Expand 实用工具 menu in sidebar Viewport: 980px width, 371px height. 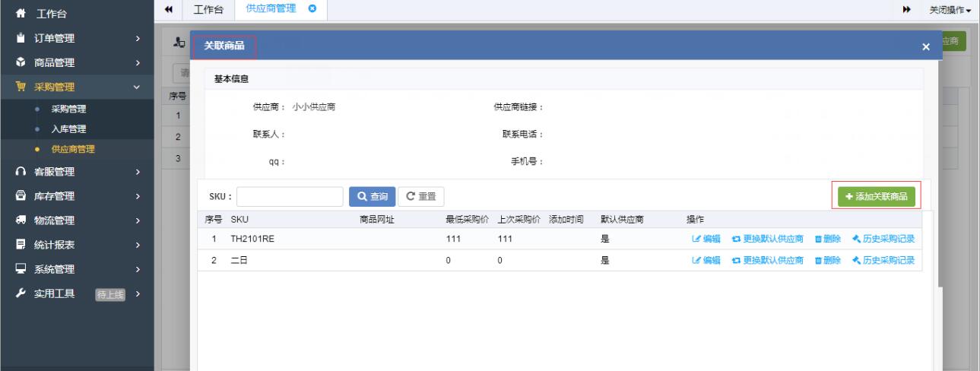[76, 293]
